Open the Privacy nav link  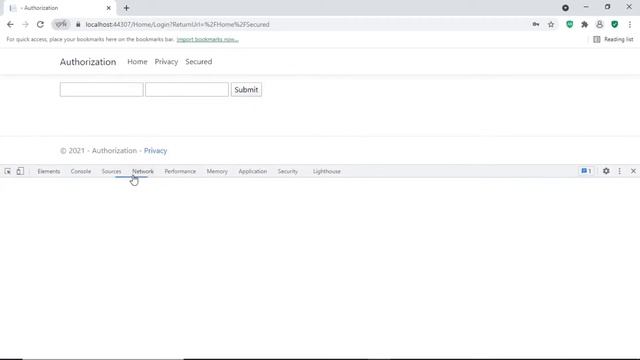click(166, 62)
